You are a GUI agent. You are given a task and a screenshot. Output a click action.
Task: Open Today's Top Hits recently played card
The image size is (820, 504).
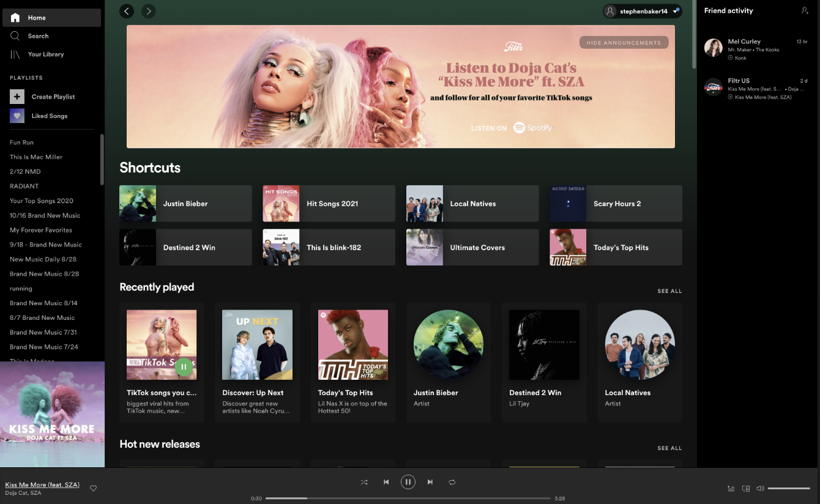click(x=353, y=362)
